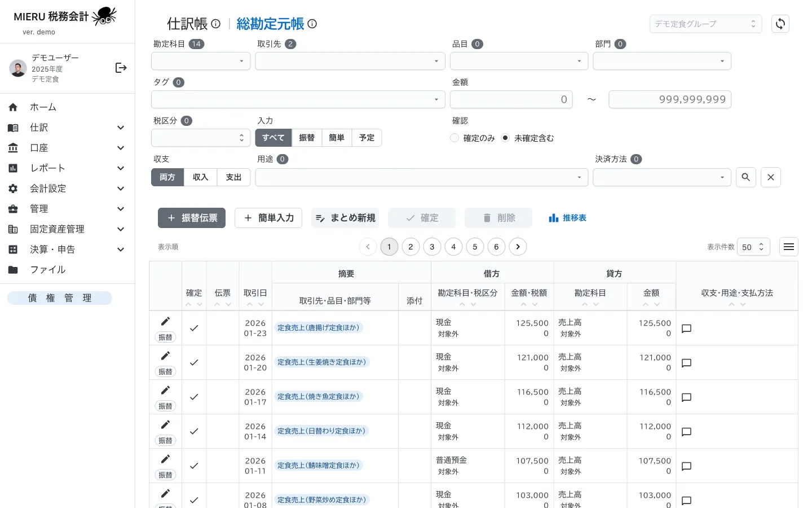Click the info icon next to 仕訳帳

pos(216,24)
